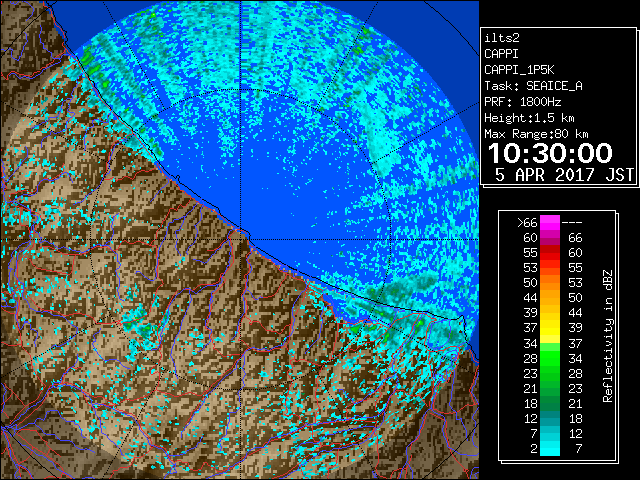This screenshot has height=480, width=640.
Task: Pick the red 55 to 60 dBZ swatch
Action: coord(550,253)
